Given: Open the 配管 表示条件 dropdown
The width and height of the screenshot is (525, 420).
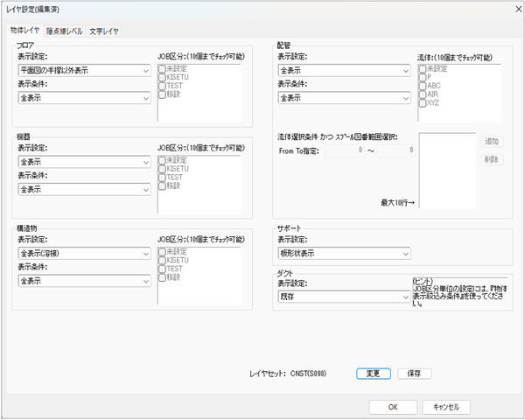Looking at the screenshot, I should click(x=344, y=99).
